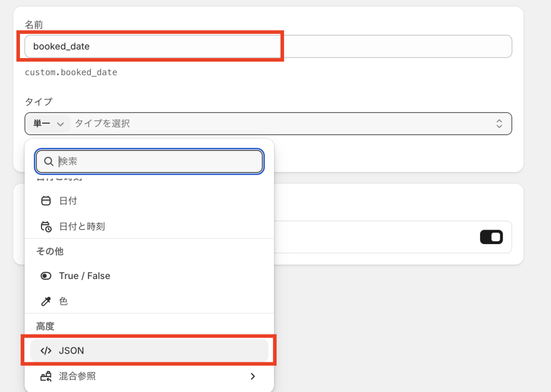Click the magnifier icon in search box
551x392 pixels.
coord(48,161)
